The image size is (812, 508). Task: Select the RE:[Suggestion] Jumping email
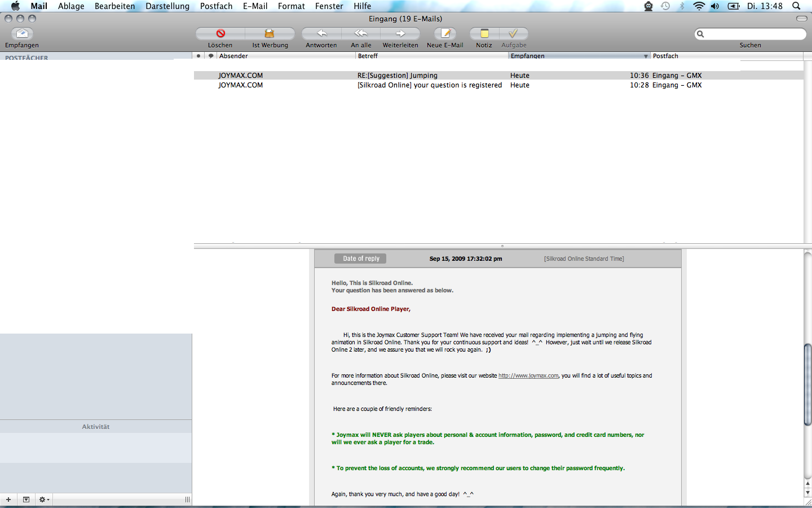point(397,76)
